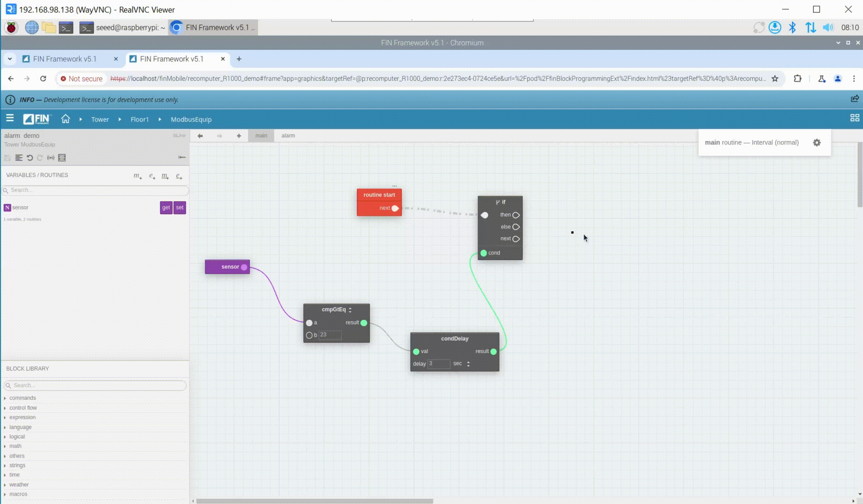Image resolution: width=863 pixels, height=504 pixels.
Task: Open the hamburger menu
Action: click(x=10, y=118)
